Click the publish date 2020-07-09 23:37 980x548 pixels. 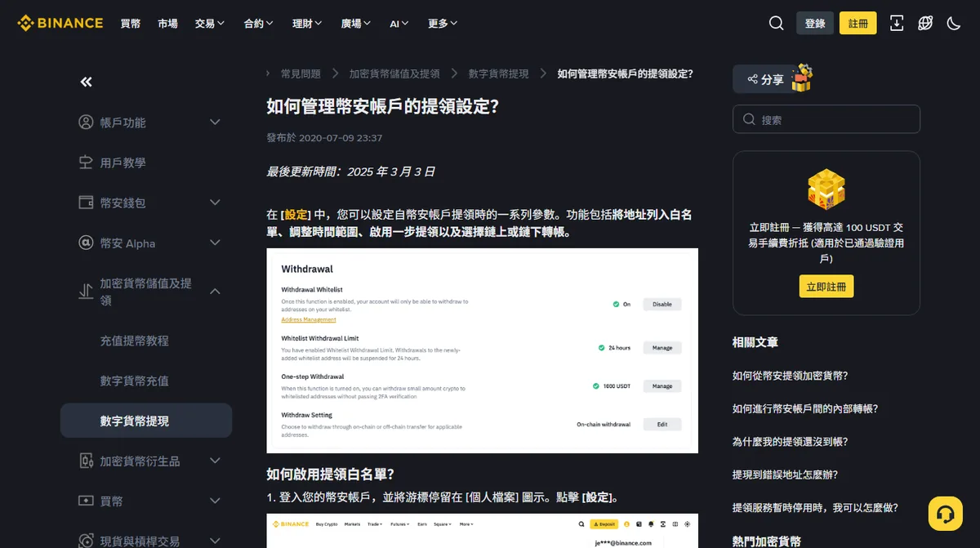(x=341, y=138)
